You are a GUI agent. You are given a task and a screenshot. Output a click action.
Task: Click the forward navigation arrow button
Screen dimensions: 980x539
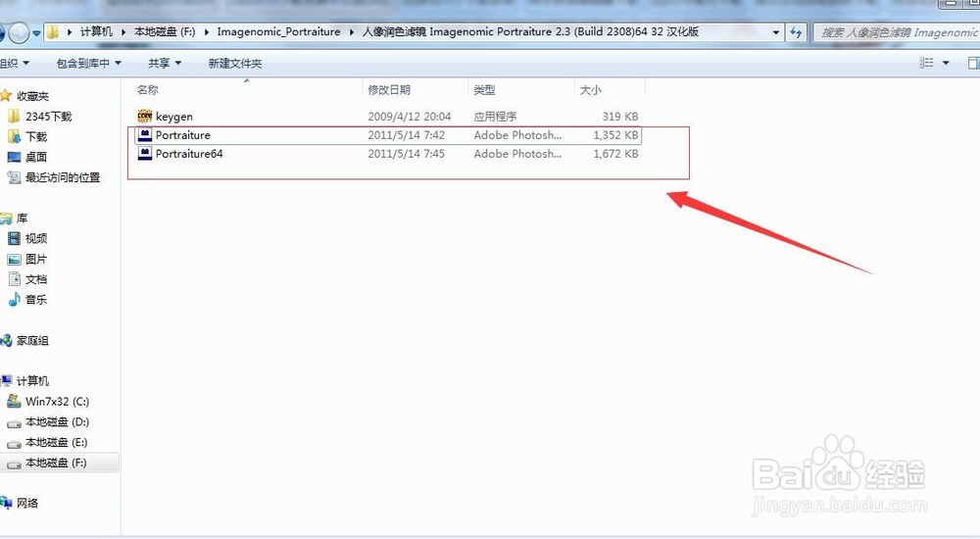point(19,32)
